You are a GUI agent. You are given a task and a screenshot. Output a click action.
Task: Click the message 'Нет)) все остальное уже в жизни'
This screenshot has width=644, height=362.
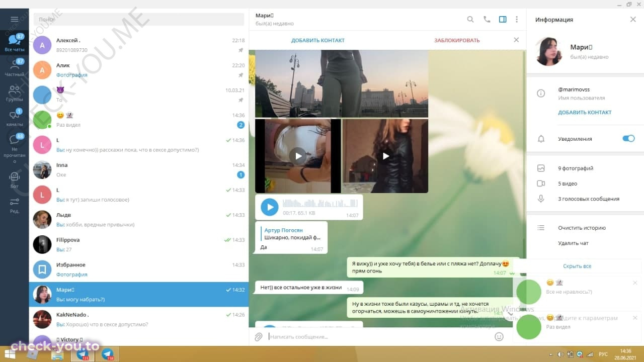301,288
